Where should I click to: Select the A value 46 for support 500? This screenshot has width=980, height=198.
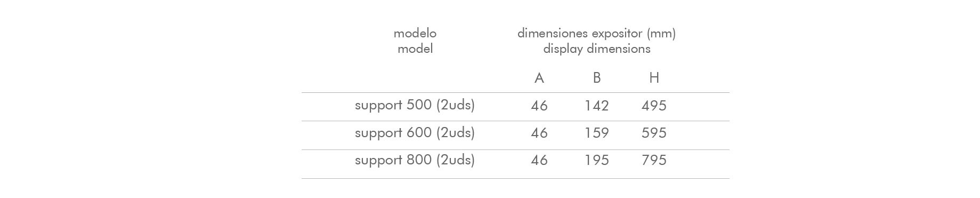pos(539,106)
